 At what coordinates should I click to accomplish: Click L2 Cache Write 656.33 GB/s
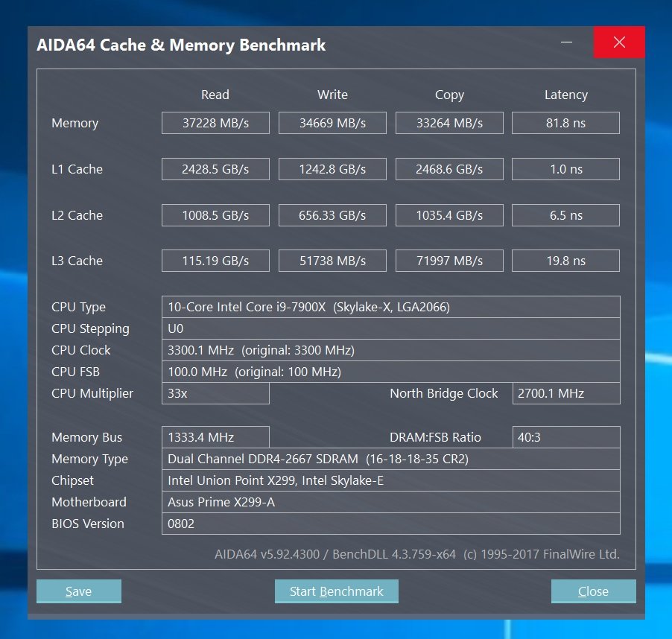point(332,215)
